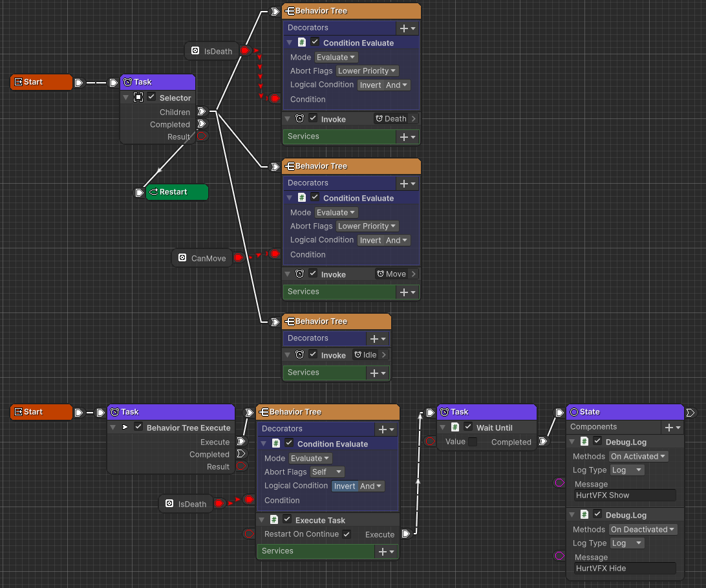Viewport: 706px width, 588px height.
Task: Open the Idle invoke target arrow
Action: (x=384, y=355)
